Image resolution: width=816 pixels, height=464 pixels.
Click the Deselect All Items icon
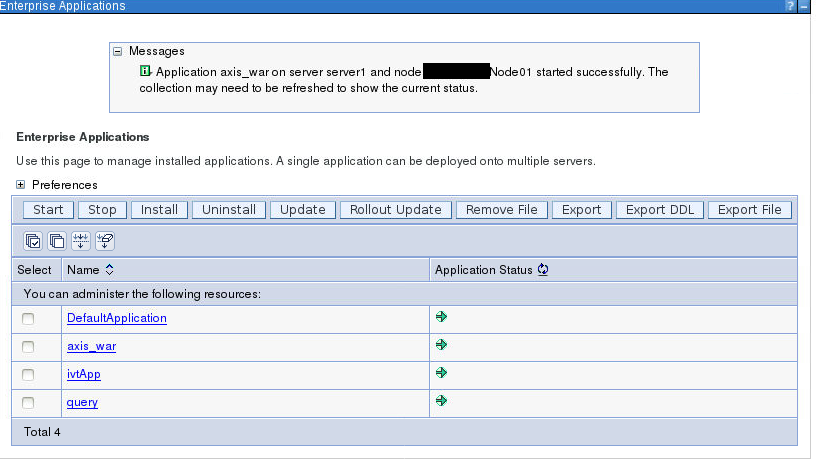pyautogui.click(x=57, y=241)
